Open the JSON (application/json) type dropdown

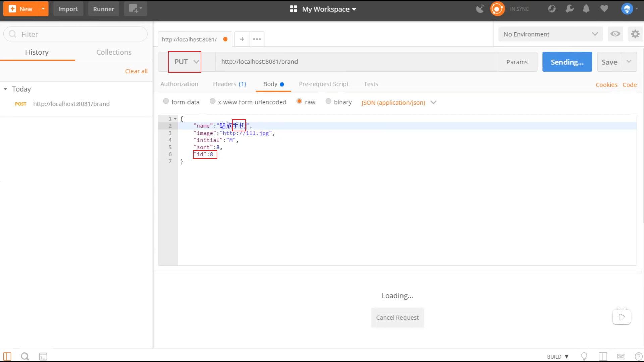[399, 102]
